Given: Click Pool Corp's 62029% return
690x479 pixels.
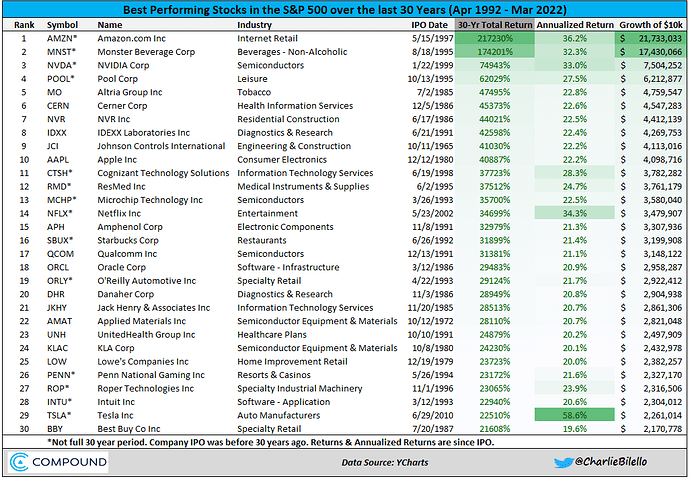Looking at the screenshot, I should coord(494,79).
